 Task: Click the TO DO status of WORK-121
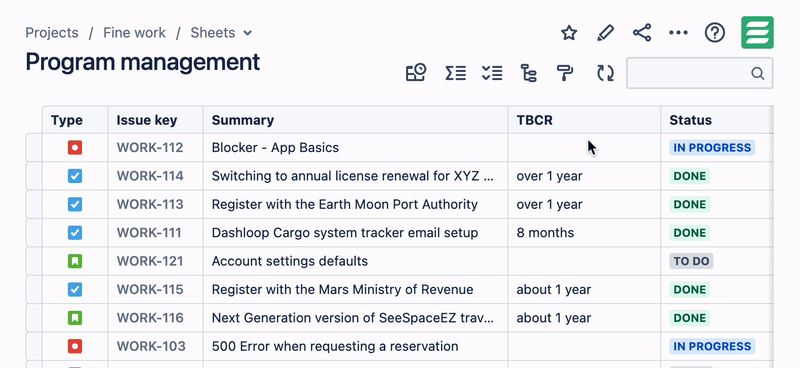coord(691,261)
